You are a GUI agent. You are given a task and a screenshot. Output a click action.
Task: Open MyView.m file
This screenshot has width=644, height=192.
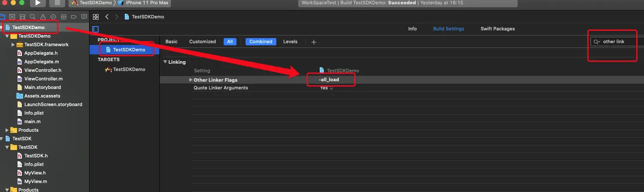tap(36, 181)
